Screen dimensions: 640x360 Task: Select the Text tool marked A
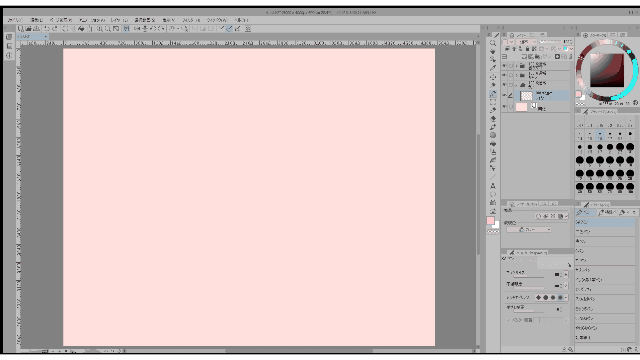[x=493, y=186]
